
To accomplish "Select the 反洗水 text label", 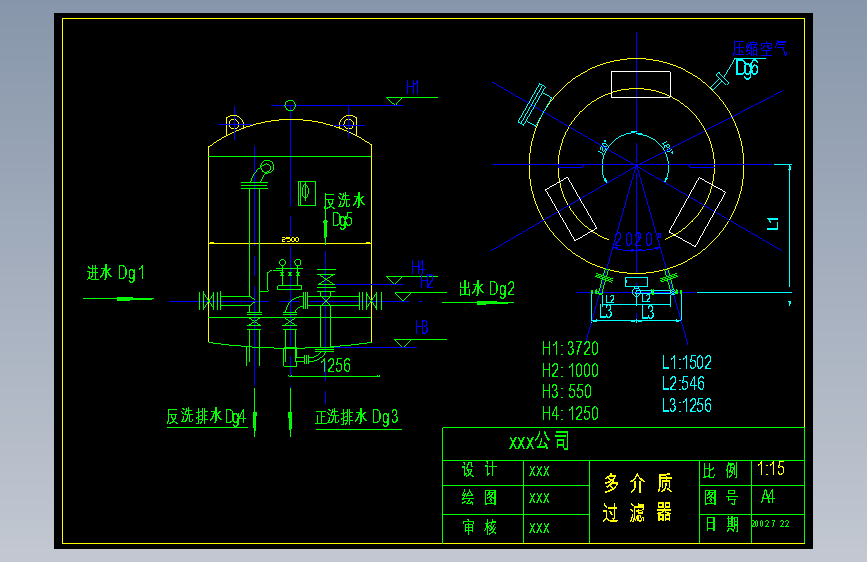I will pos(344,200).
